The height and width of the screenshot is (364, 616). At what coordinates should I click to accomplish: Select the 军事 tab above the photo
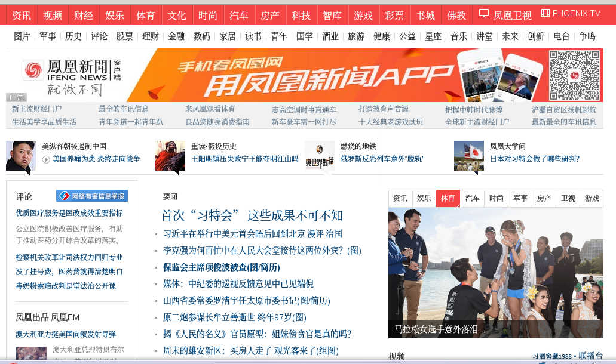(x=520, y=198)
